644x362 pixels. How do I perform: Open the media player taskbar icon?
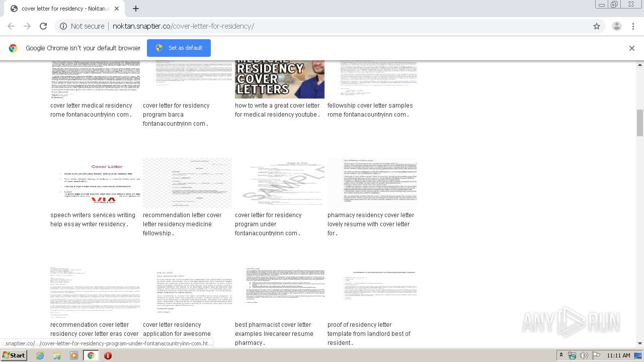click(74, 355)
